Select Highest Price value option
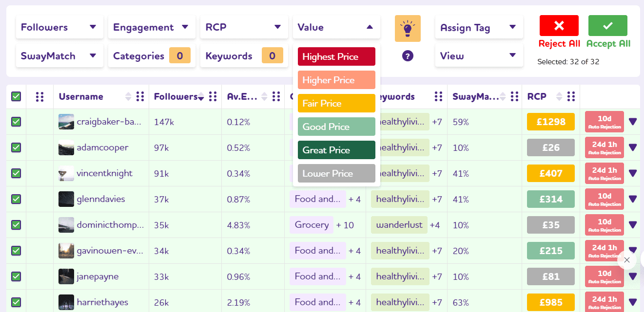 (336, 56)
